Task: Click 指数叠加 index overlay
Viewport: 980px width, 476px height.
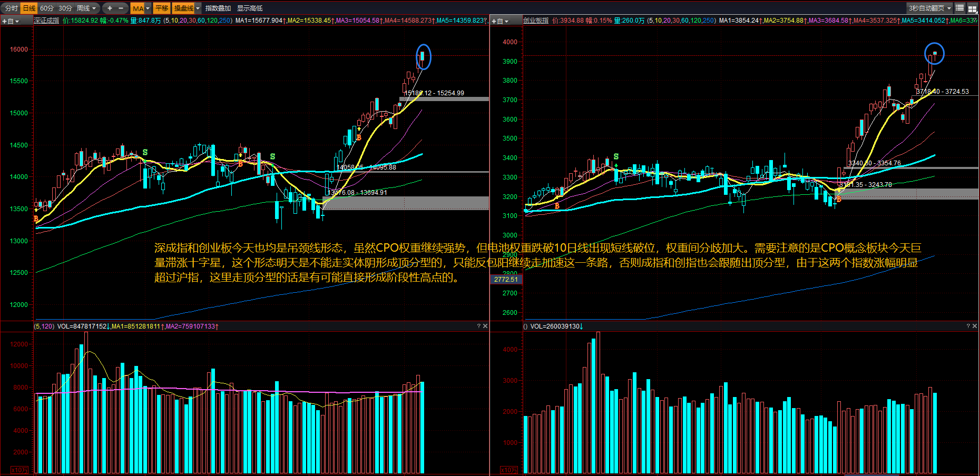Action: tap(218, 8)
